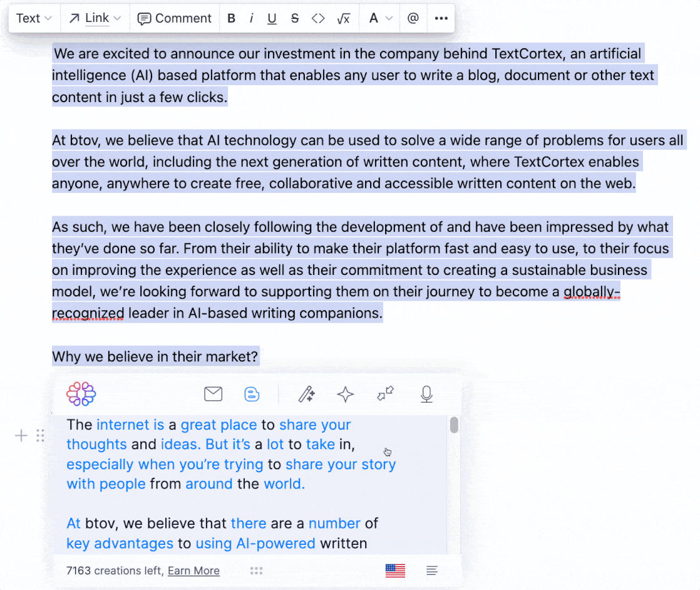Open the text color dropdown
Viewport: 700px width, 590px height.
point(380,18)
